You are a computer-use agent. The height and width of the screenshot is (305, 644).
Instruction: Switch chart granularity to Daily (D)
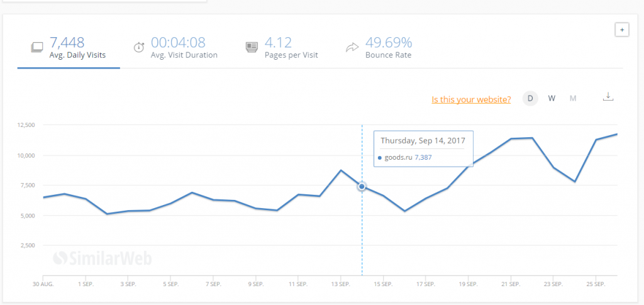click(x=530, y=98)
